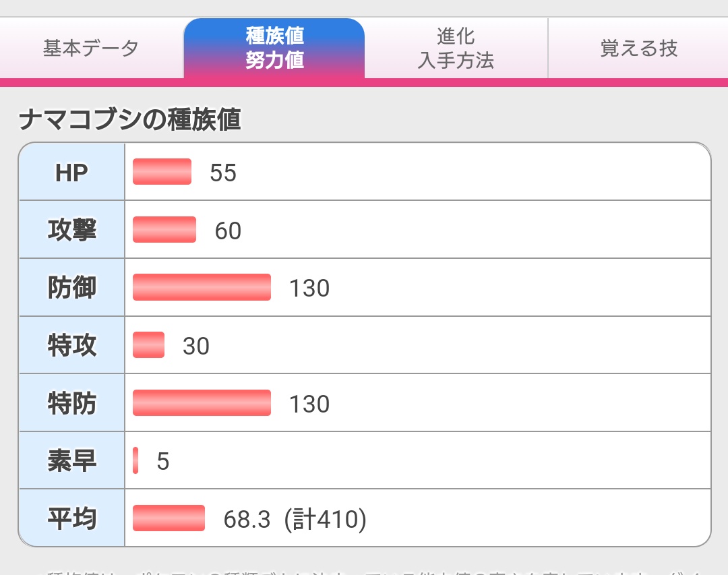Select the 特攻 row label
The width and height of the screenshot is (728, 575).
tap(71, 346)
